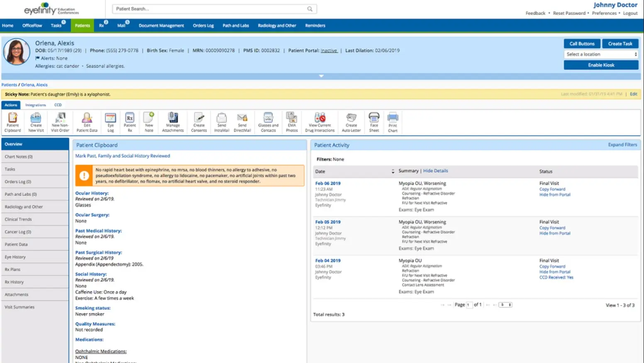Print the patient's chart
The width and height of the screenshot is (644, 363).
click(x=392, y=121)
